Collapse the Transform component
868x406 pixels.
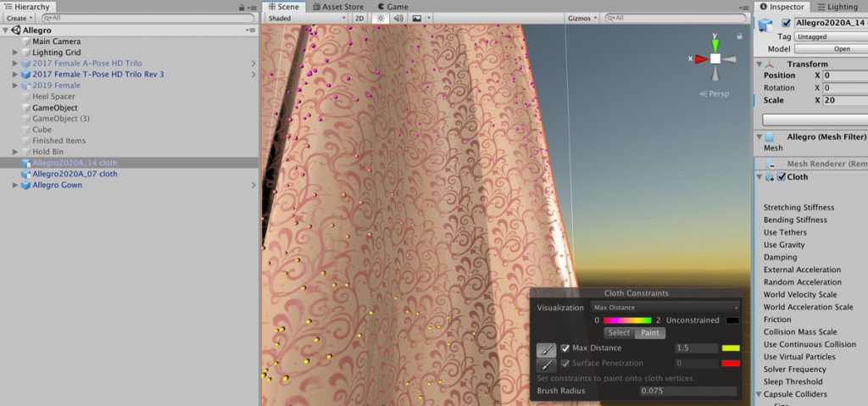[x=759, y=64]
